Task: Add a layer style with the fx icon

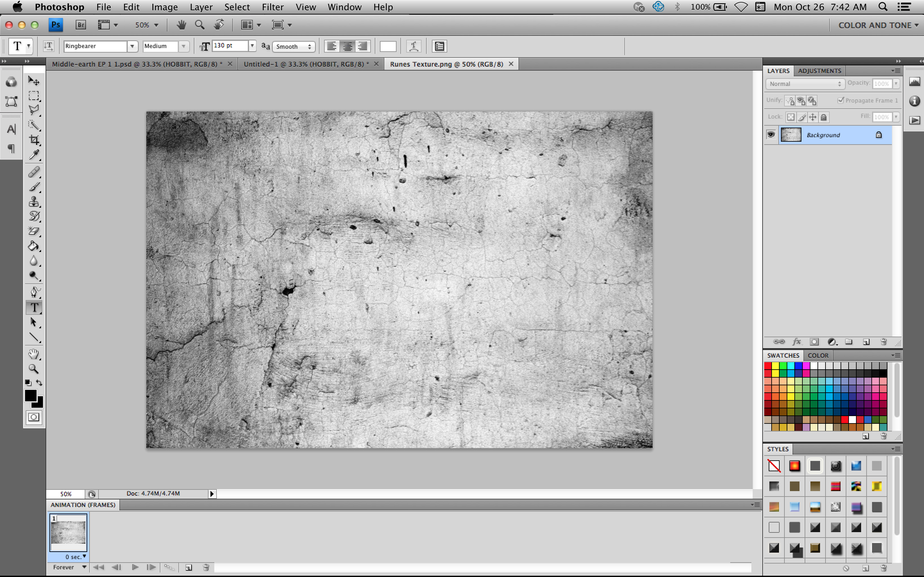Action: (x=797, y=342)
